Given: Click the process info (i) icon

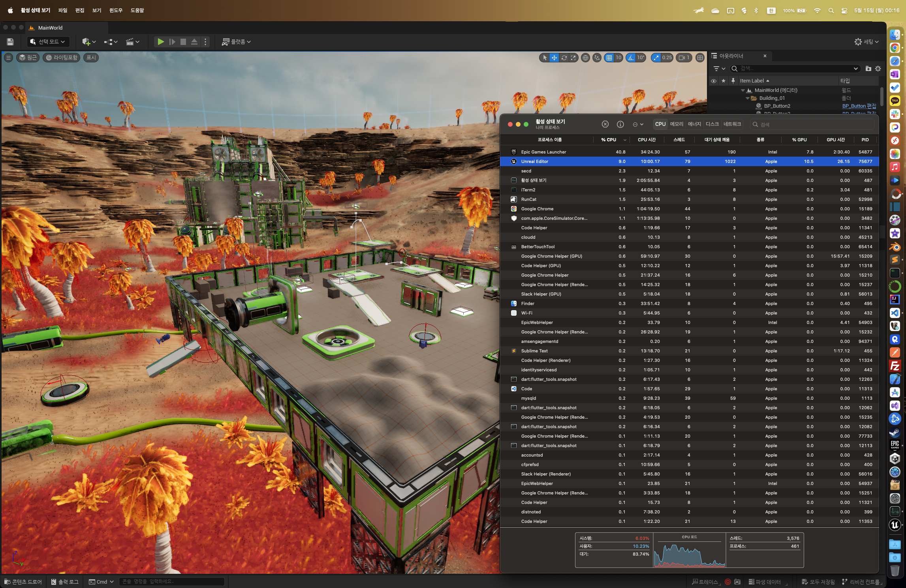Looking at the screenshot, I should tap(620, 124).
